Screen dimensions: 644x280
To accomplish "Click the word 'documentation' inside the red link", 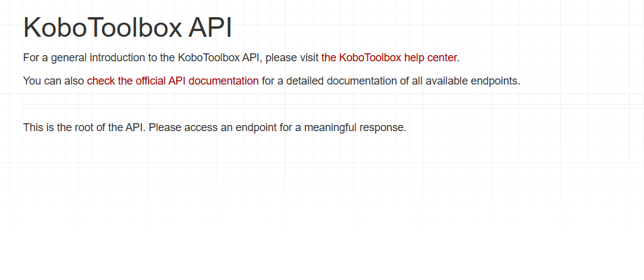I will coord(223,81).
